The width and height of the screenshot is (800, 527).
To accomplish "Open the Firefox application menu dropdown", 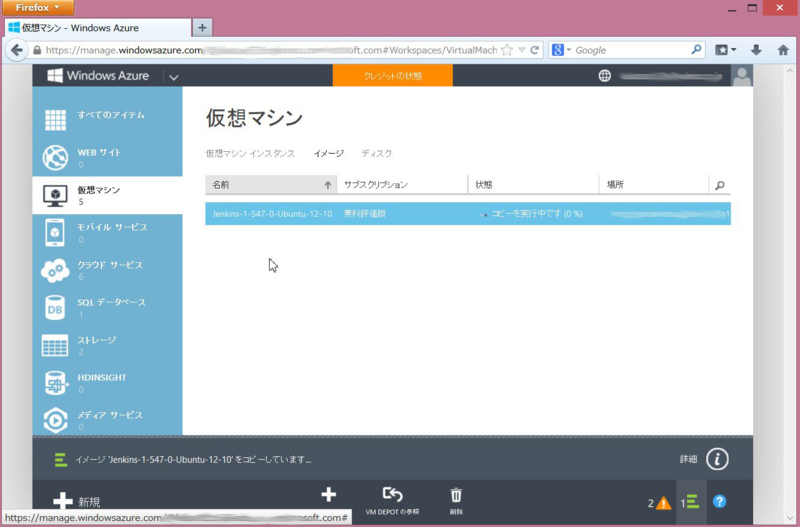I will 38,8.
